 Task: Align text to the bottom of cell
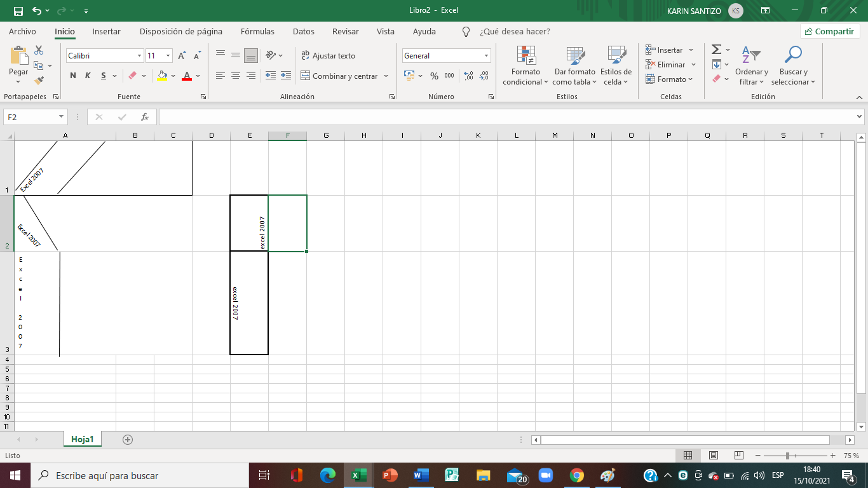click(251, 55)
